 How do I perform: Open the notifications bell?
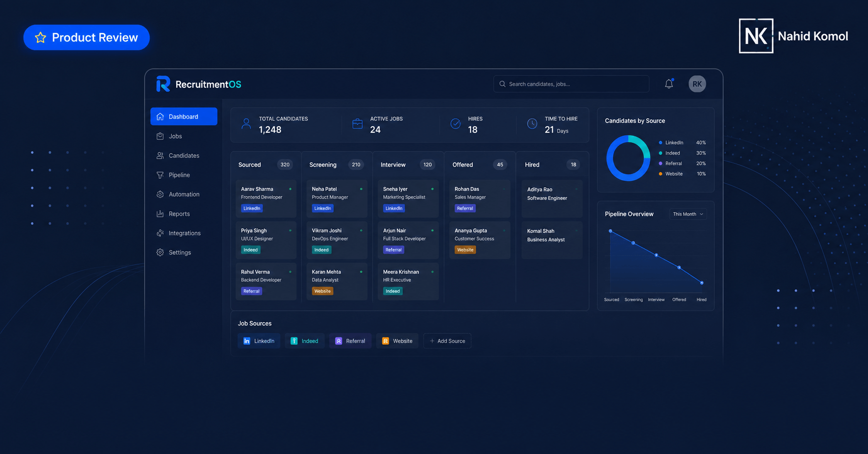click(669, 84)
